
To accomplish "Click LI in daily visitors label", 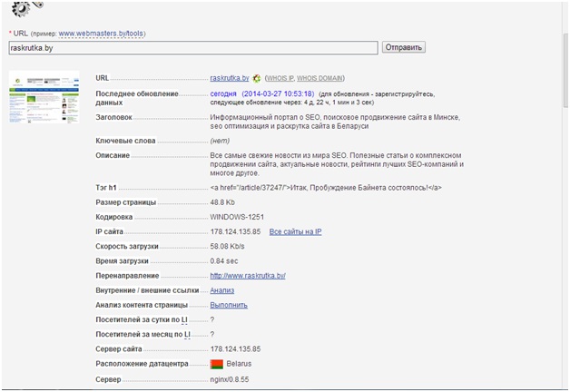I will pyautogui.click(x=184, y=319).
